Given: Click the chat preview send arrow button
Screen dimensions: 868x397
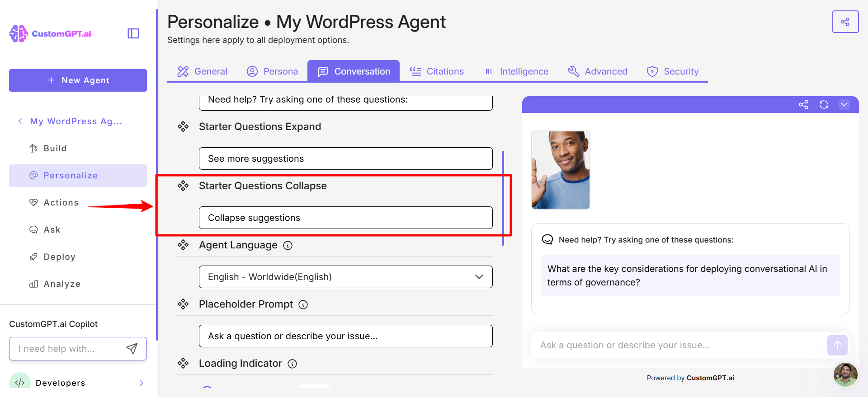Looking at the screenshot, I should coord(837,346).
